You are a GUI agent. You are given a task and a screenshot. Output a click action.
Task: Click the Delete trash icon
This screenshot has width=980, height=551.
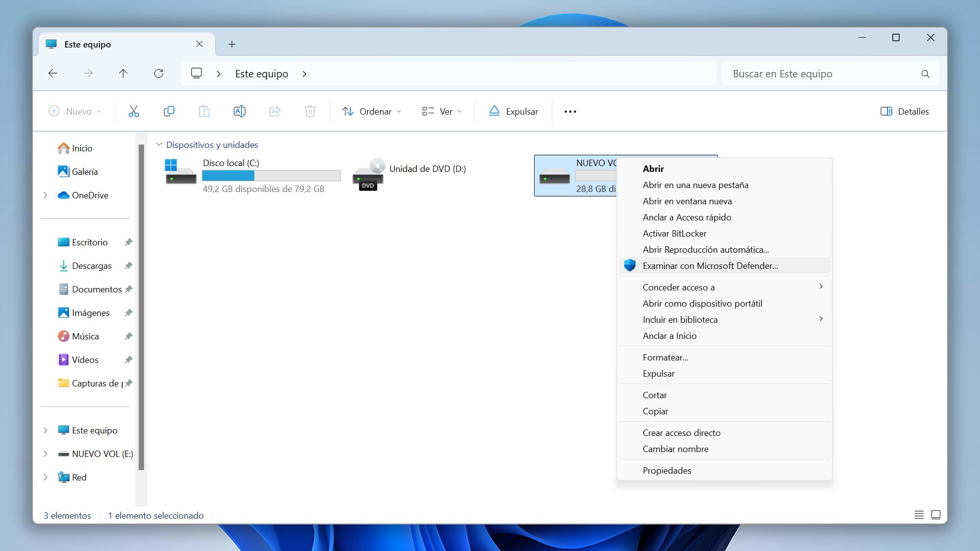click(x=310, y=111)
